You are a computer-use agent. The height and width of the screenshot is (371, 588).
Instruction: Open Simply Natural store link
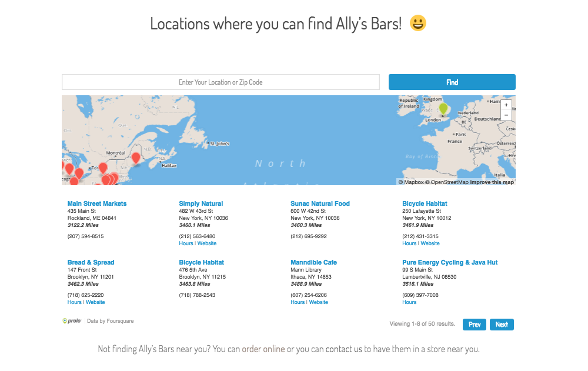pyautogui.click(x=201, y=203)
